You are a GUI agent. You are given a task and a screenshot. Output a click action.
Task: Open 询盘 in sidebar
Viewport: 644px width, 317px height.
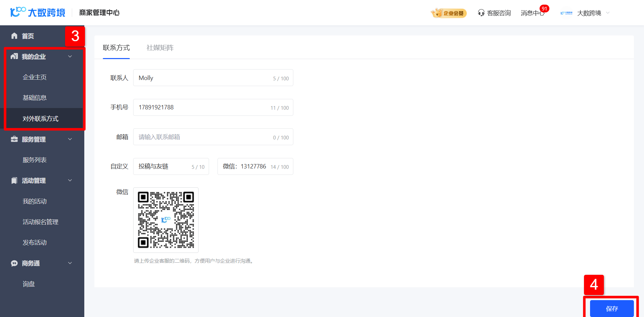pos(29,284)
